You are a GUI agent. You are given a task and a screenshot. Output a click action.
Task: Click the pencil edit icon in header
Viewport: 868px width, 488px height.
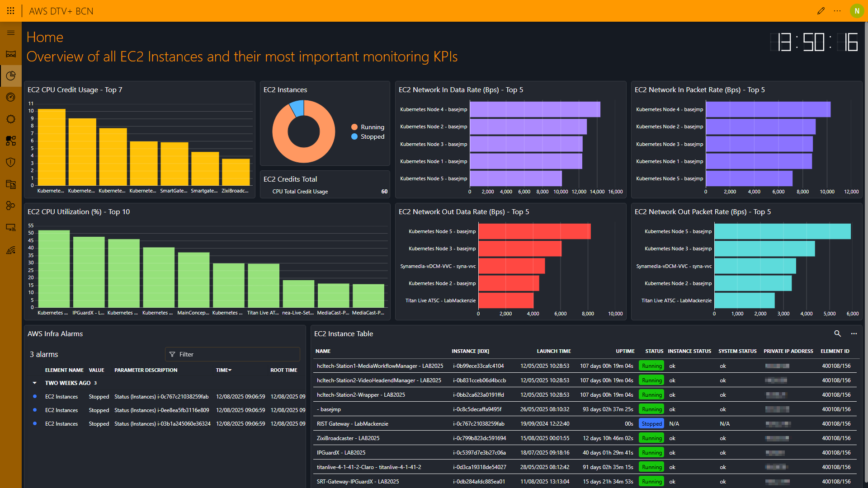tap(821, 11)
